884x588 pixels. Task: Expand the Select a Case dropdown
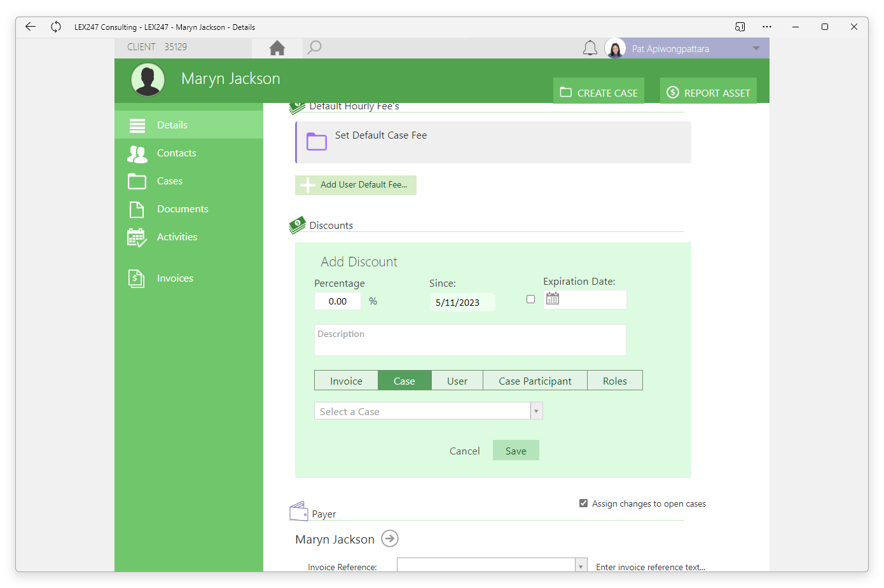click(536, 411)
